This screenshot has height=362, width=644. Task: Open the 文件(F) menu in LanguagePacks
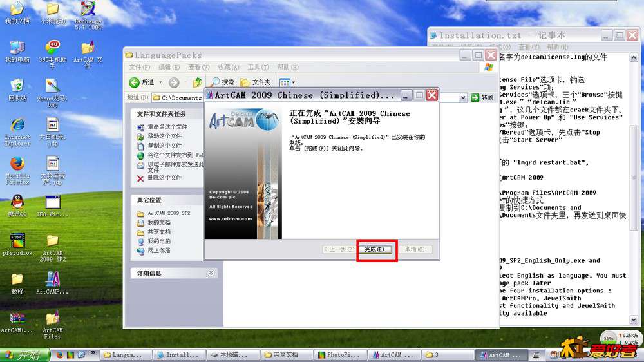tap(139, 67)
